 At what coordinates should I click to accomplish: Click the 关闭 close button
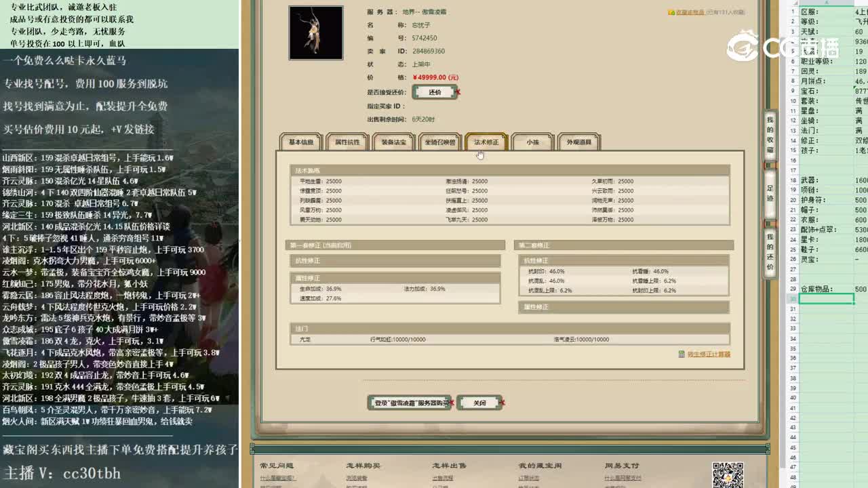[479, 402]
